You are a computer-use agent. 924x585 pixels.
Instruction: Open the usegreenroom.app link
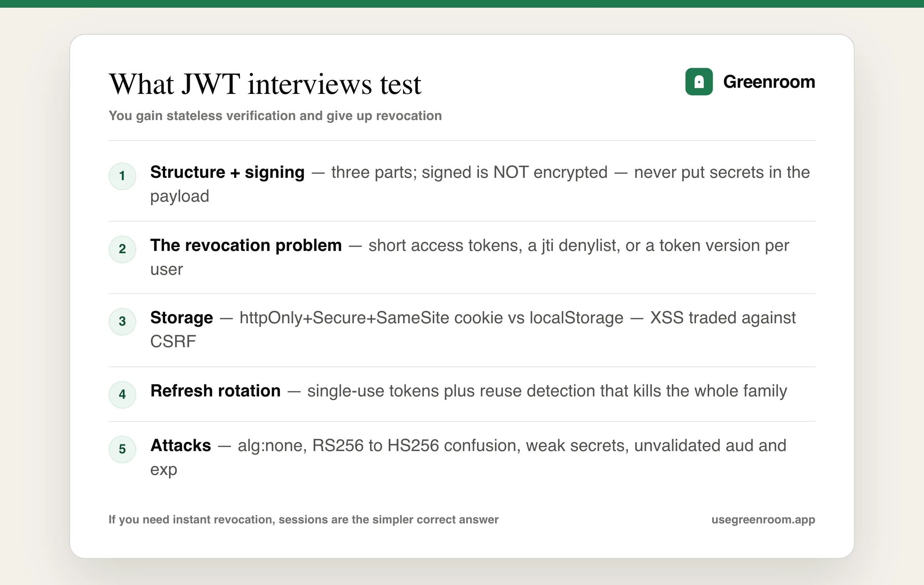pos(763,520)
